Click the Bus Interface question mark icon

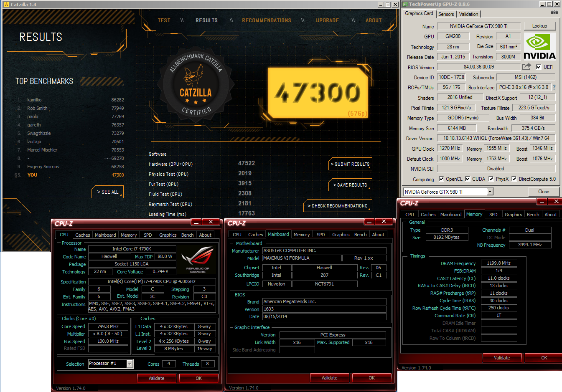pyautogui.click(x=554, y=87)
